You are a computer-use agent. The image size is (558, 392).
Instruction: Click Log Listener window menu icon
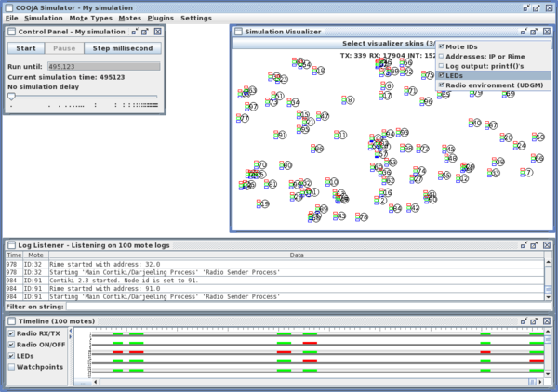pyautogui.click(x=11, y=245)
